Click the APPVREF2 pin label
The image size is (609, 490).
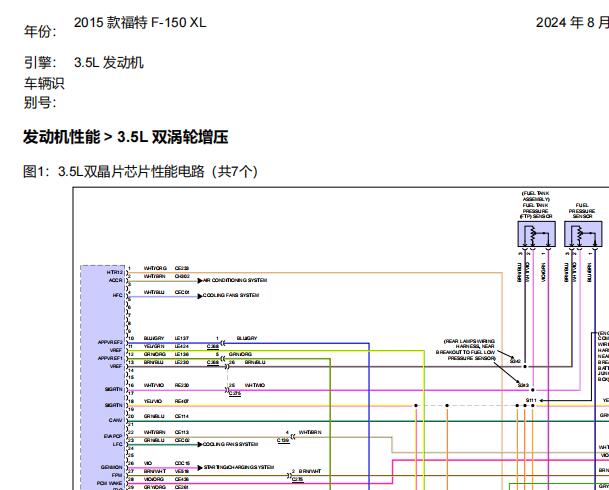tap(110, 342)
